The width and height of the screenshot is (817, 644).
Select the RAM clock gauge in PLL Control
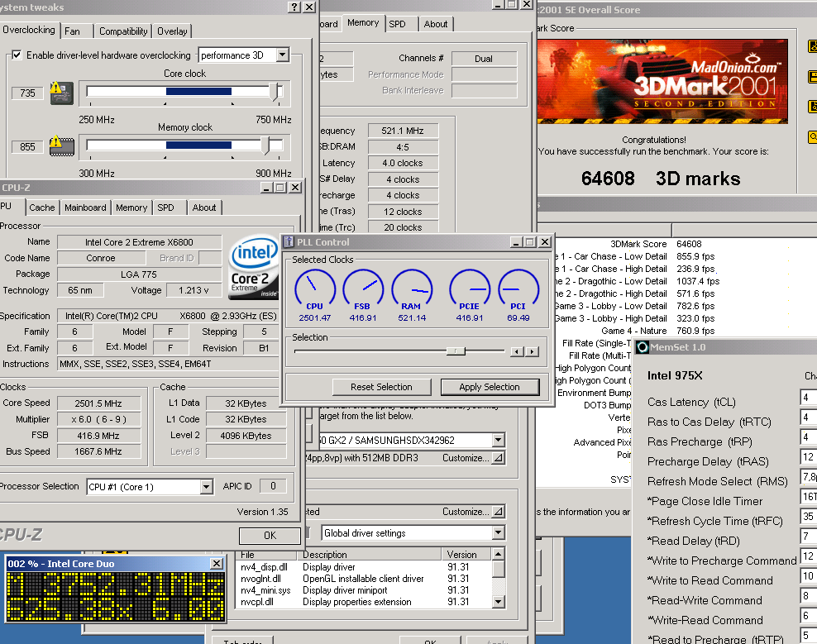click(x=412, y=295)
